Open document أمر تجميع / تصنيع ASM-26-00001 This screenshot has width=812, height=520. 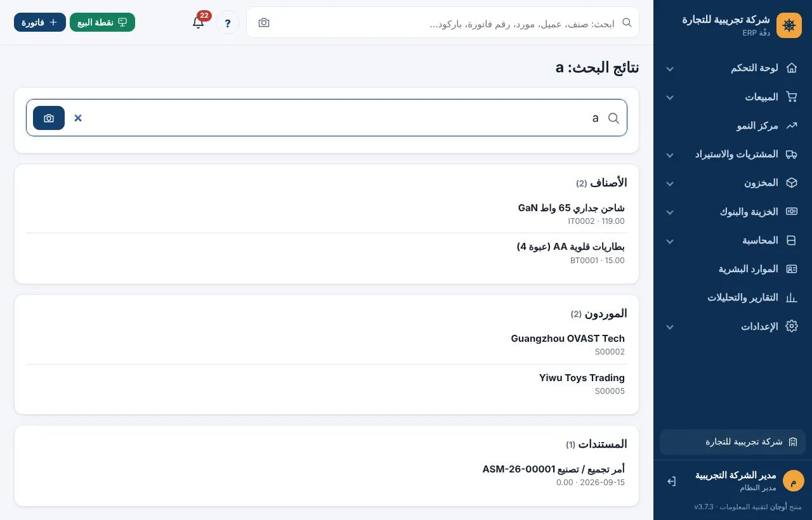click(327, 475)
